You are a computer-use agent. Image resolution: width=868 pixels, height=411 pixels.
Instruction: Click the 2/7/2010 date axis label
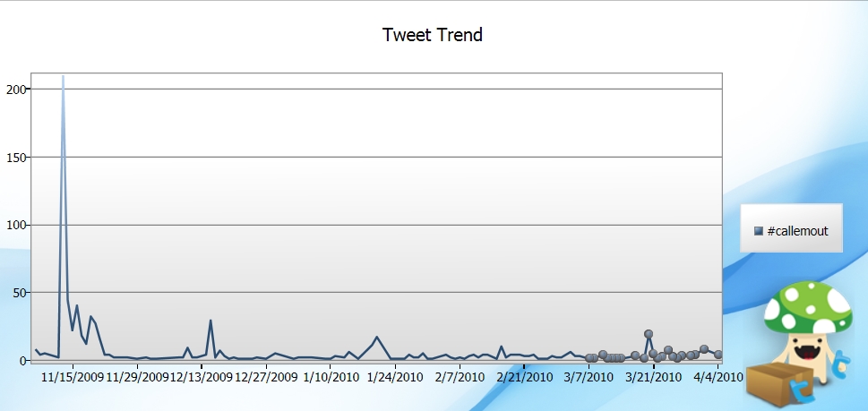click(460, 377)
